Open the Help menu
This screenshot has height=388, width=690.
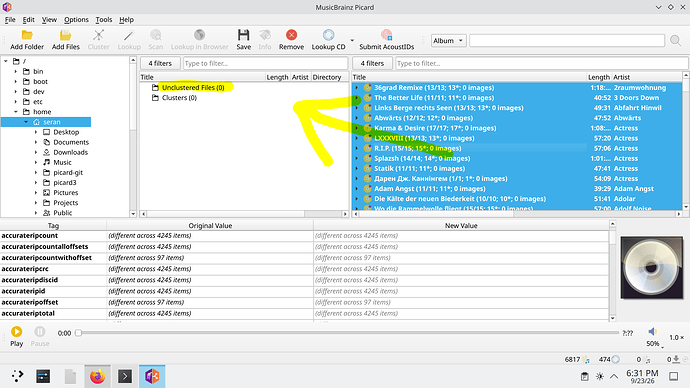[x=126, y=20]
